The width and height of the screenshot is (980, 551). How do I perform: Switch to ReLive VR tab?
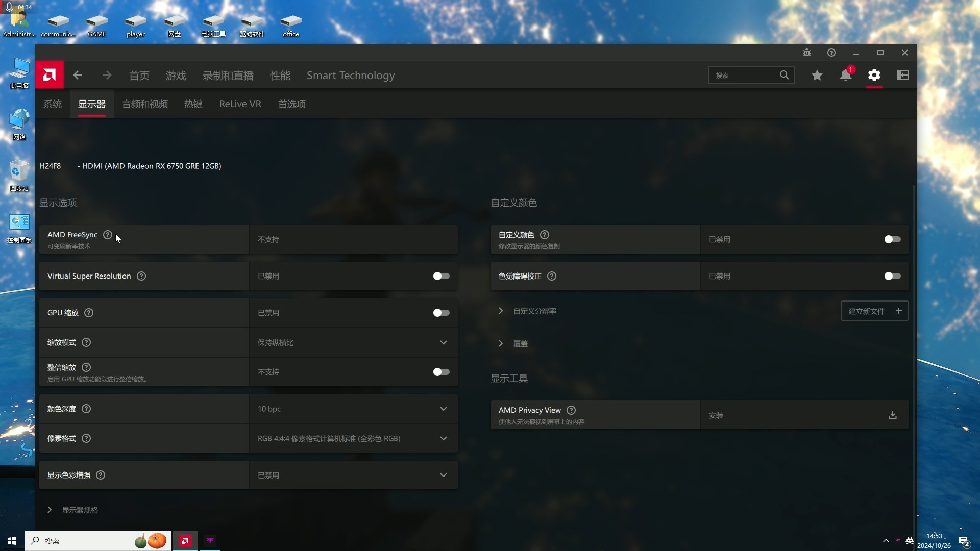pos(240,104)
